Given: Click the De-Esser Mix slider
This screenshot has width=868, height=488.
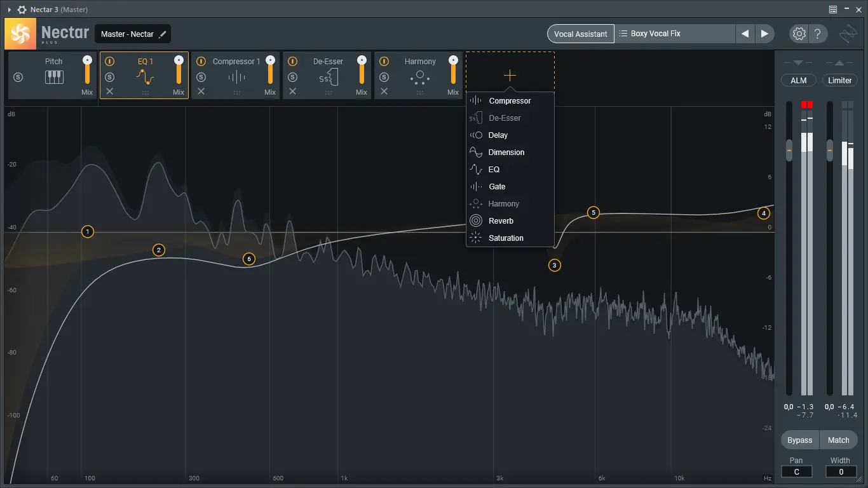Looking at the screenshot, I should (x=362, y=70).
